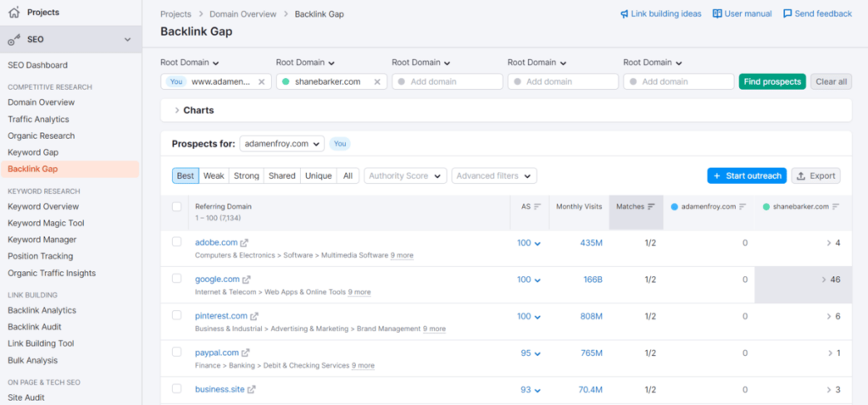The height and width of the screenshot is (405, 868).
Task: Open the Advanced filters dropdown
Action: [x=494, y=176]
